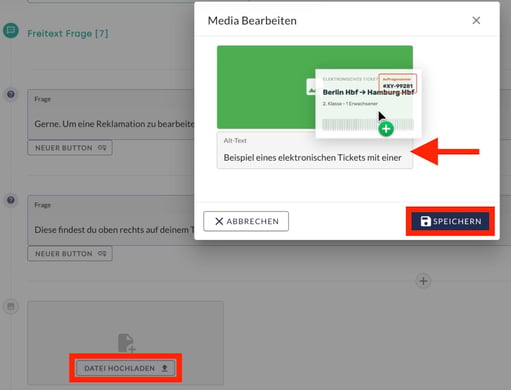
Task: Click question-mark icon beside Diese findest question
Action: [11, 200]
